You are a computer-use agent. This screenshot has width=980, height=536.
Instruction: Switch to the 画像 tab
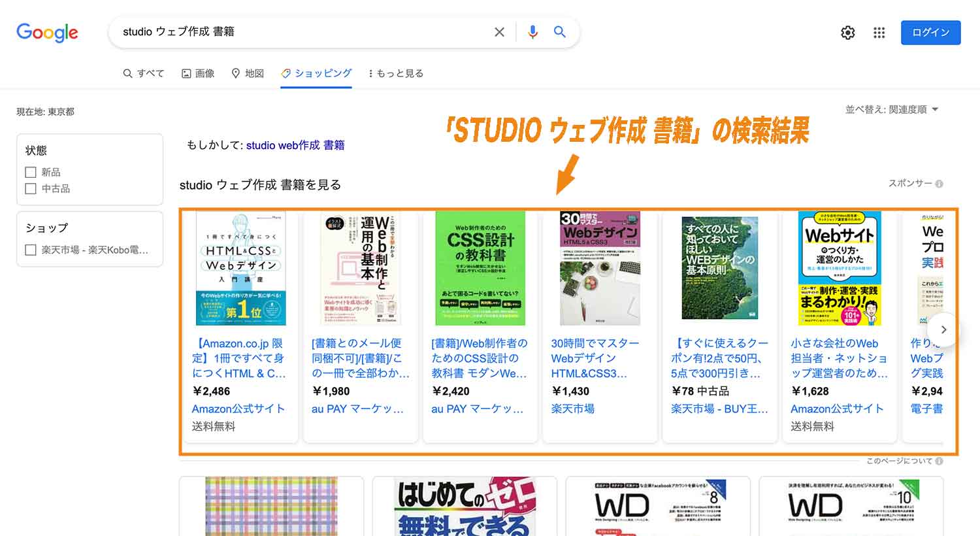pyautogui.click(x=198, y=73)
